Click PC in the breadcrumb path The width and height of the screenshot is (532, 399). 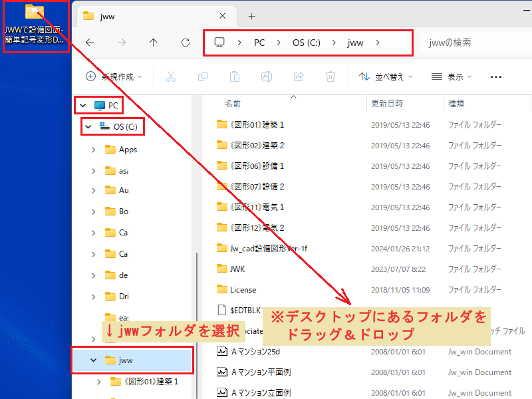click(x=259, y=43)
